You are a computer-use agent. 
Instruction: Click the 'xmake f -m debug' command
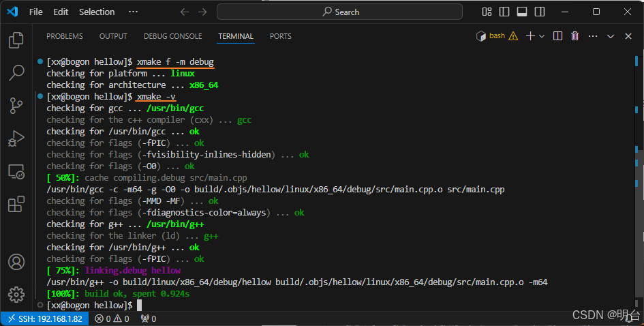pos(175,61)
